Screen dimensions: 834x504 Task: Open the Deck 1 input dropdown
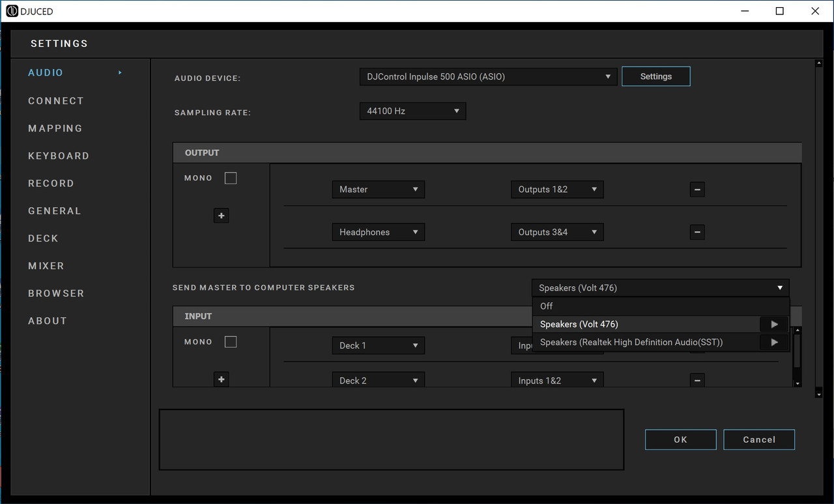[378, 346]
